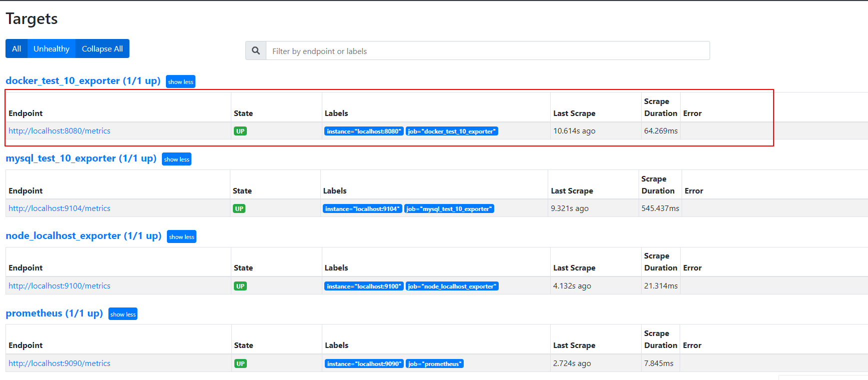Screen dimensions: 868x380
Task: Collapse docker_test_10_exporter with show less
Action: [180, 81]
